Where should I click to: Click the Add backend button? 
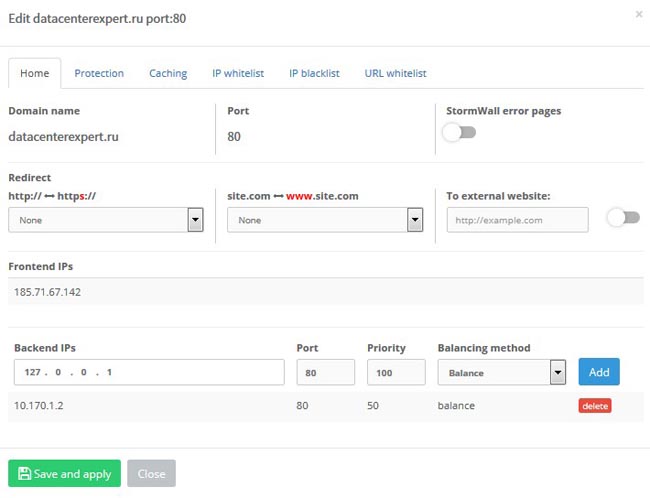(x=599, y=372)
